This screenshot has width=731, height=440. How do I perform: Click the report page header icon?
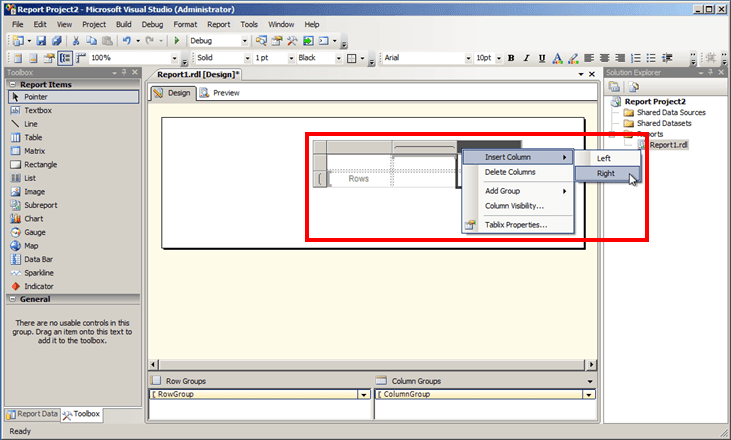(18, 58)
